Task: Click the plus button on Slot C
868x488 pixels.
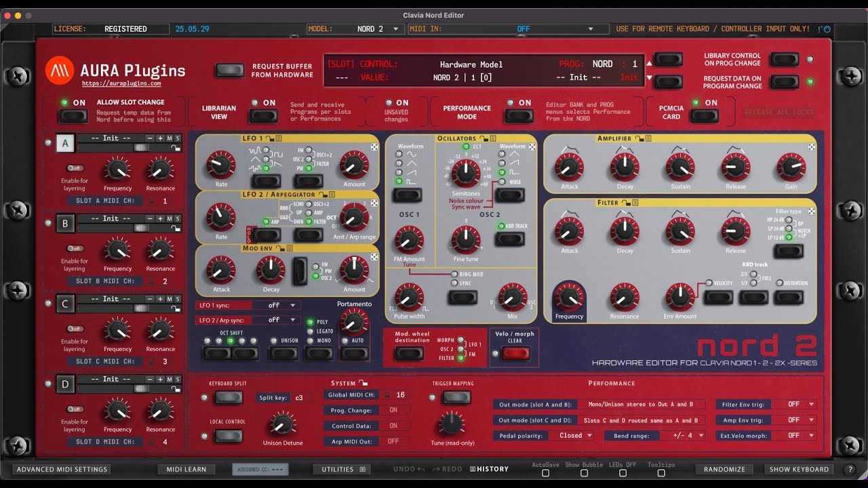Action: [160, 299]
